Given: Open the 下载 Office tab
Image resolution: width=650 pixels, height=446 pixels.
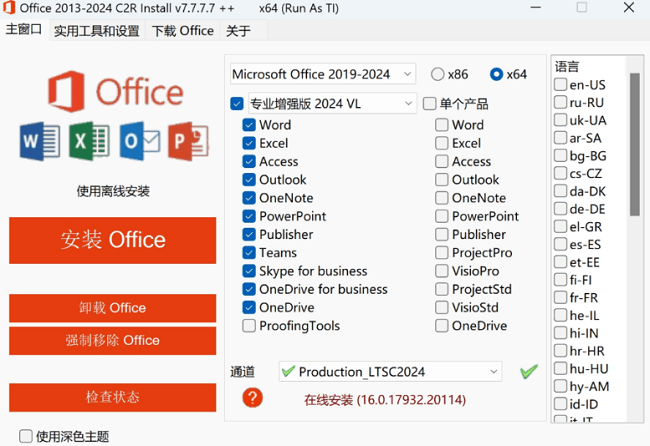Looking at the screenshot, I should click(183, 31).
